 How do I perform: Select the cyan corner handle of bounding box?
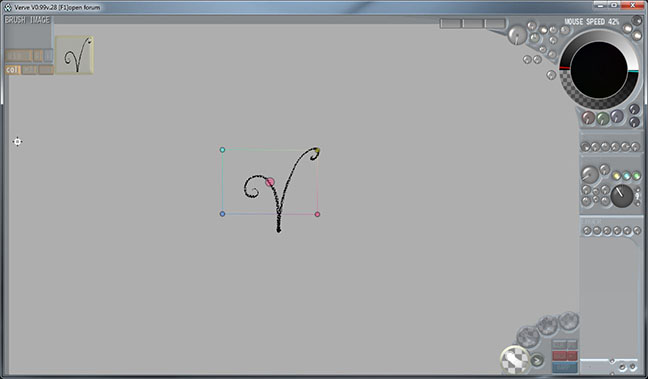tap(222, 150)
